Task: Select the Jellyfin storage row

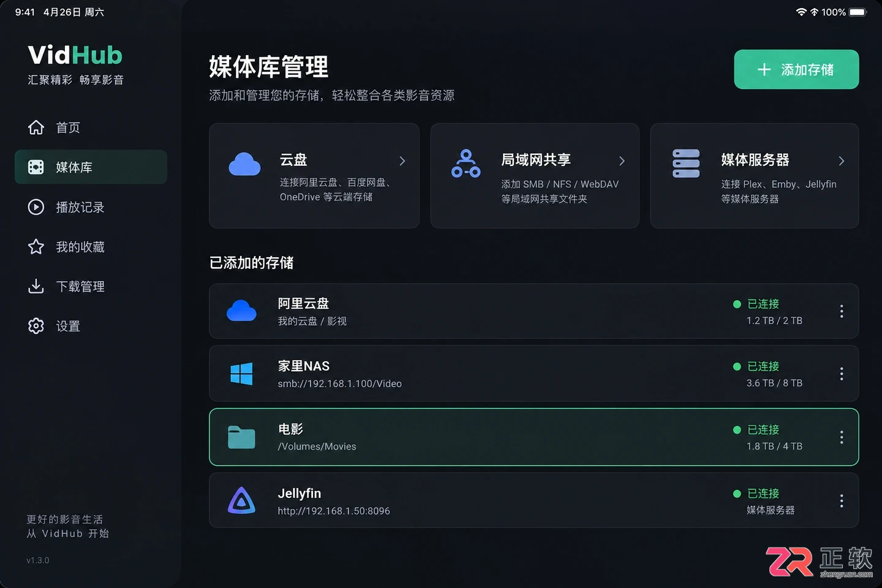Action: (x=534, y=500)
